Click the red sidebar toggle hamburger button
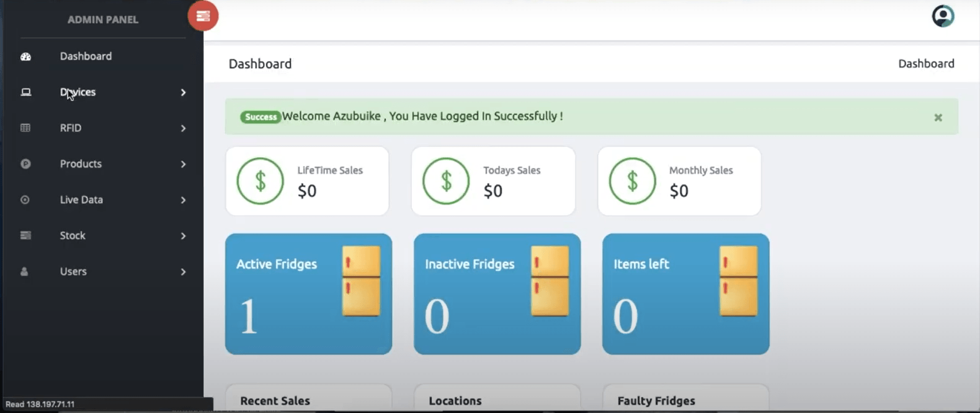Viewport: 980px width, 413px height. point(203,16)
